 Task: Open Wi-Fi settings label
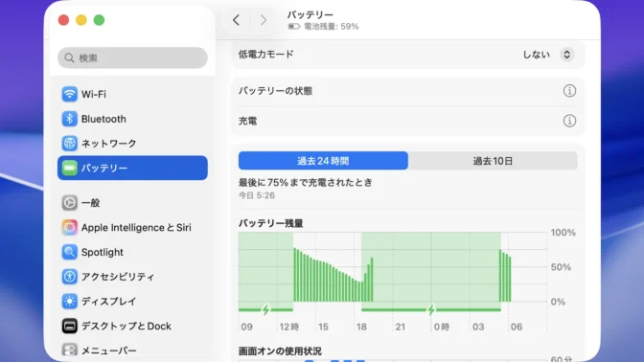[94, 94]
